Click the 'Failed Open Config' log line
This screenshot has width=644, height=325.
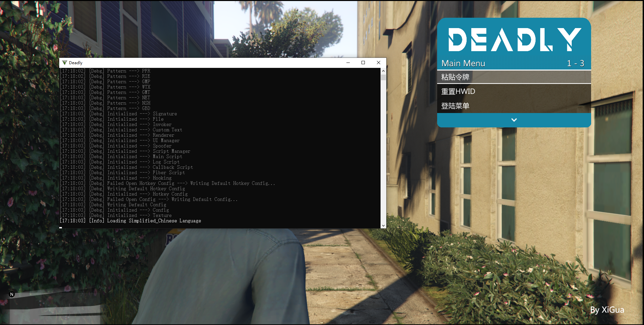point(149,199)
